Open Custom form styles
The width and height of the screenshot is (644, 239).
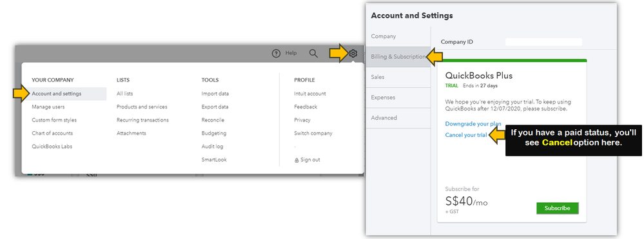coord(54,120)
